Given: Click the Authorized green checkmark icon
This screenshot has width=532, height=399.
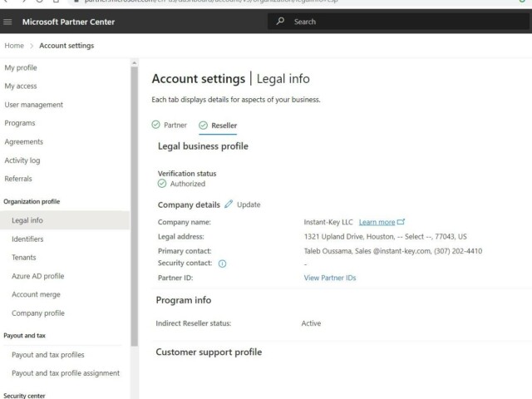Looking at the screenshot, I should click(162, 184).
